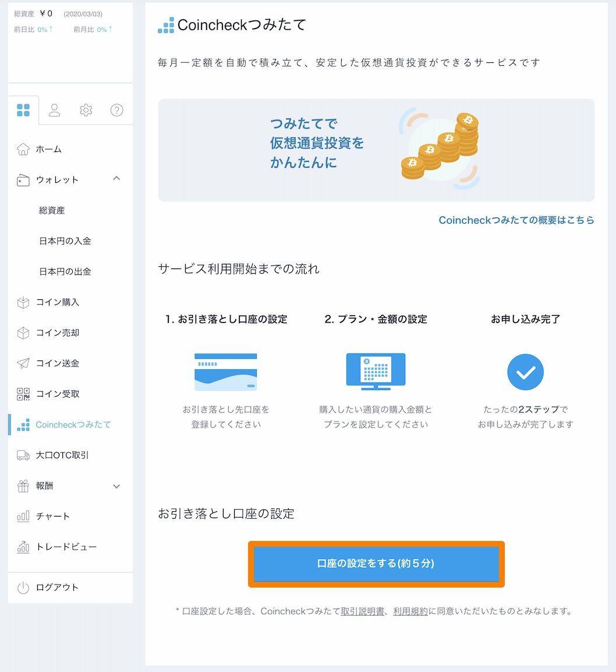Open the dashboard grid tab icon
The width and height of the screenshot is (616, 672).
23,110
